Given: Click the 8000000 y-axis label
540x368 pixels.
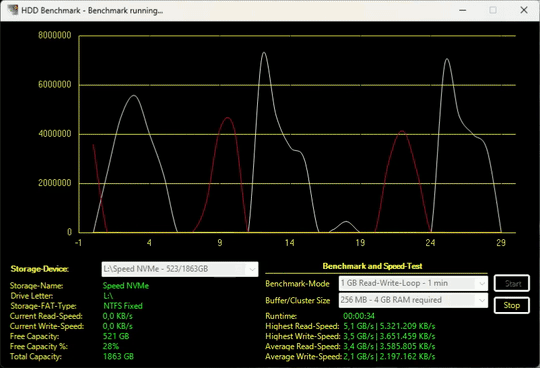Looking at the screenshot, I should [x=55, y=35].
